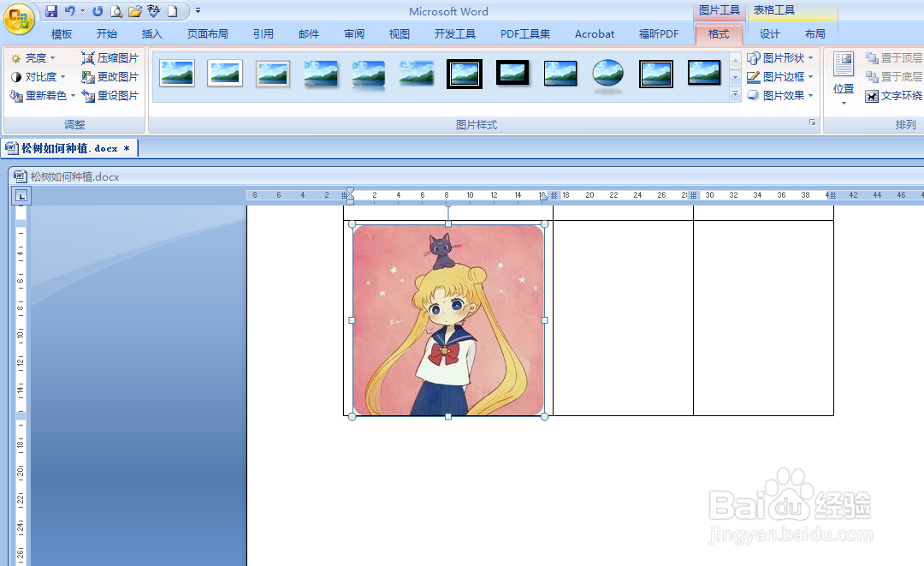Open the 邮件 tab
The width and height of the screenshot is (924, 566).
tap(309, 34)
